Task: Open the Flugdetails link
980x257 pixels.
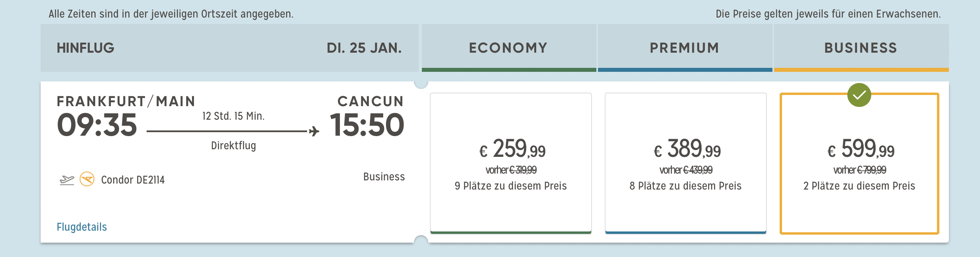Action: point(82,227)
